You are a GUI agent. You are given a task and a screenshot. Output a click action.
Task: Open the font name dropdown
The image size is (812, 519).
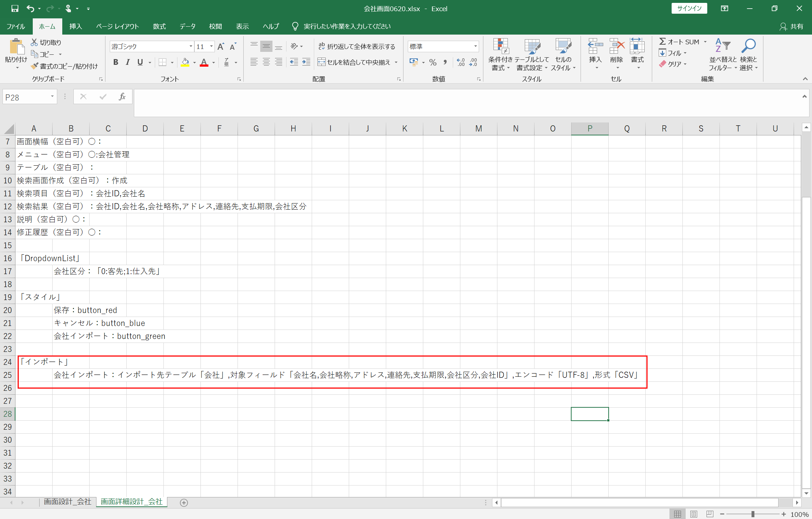[x=191, y=46]
